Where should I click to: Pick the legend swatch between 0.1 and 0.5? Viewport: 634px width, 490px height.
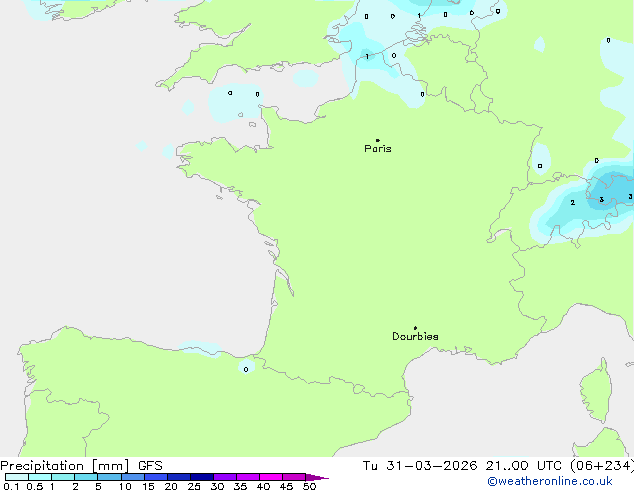pyautogui.click(x=16, y=478)
